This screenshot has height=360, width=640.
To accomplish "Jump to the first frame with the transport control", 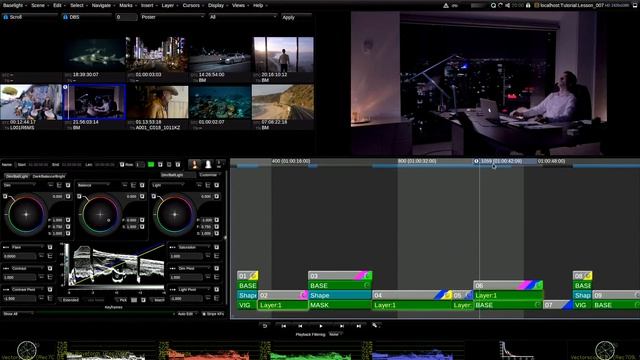I will pyautogui.click(x=284, y=326).
